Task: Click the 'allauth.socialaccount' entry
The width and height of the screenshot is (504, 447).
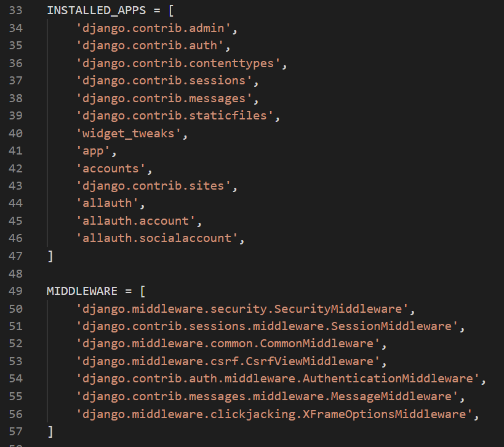Action: click(157, 238)
